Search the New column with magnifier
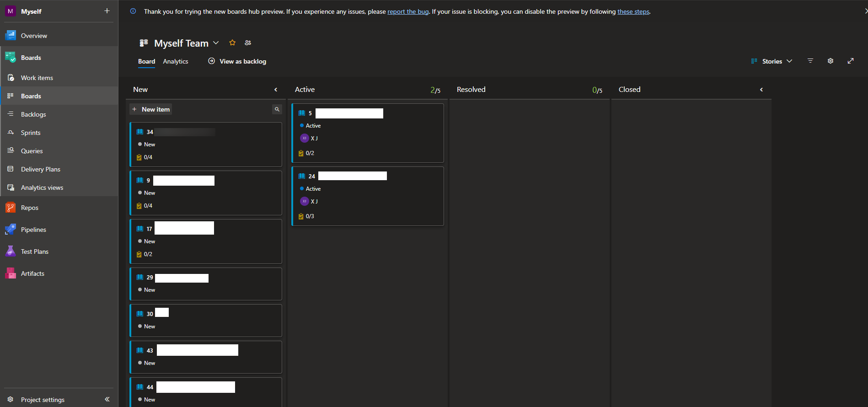Screen dimensions: 868x407 (x=277, y=109)
